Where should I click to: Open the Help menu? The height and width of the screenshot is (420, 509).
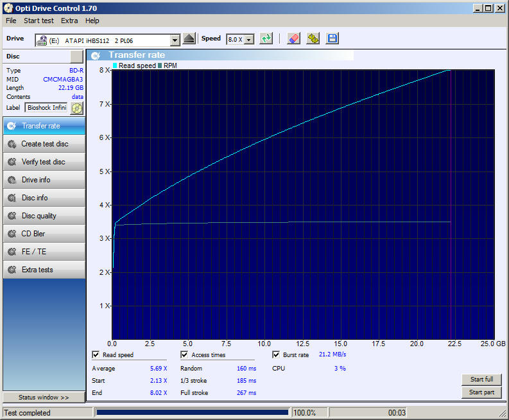coord(92,21)
